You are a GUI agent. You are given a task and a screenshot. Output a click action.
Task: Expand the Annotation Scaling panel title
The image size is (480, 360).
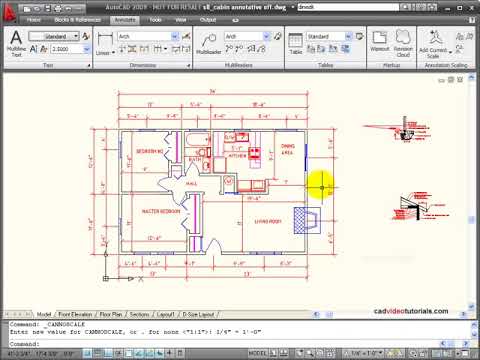tap(446, 65)
